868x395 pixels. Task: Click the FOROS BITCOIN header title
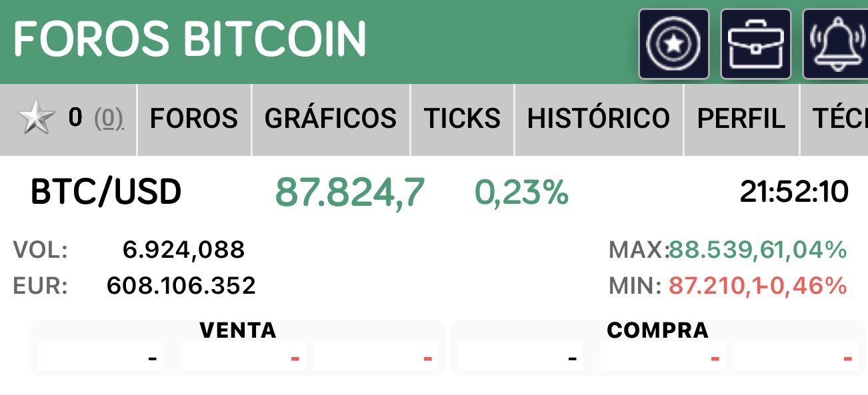click(190, 39)
